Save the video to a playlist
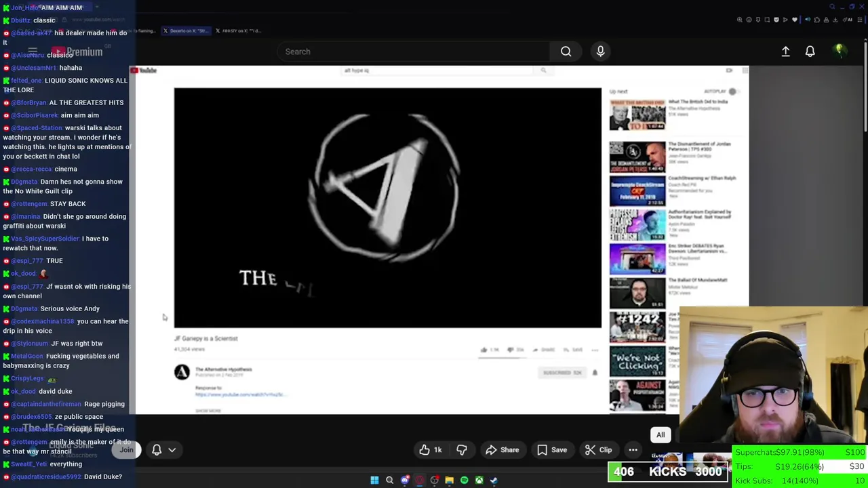Screen dimensions: 868x488 [551, 450]
